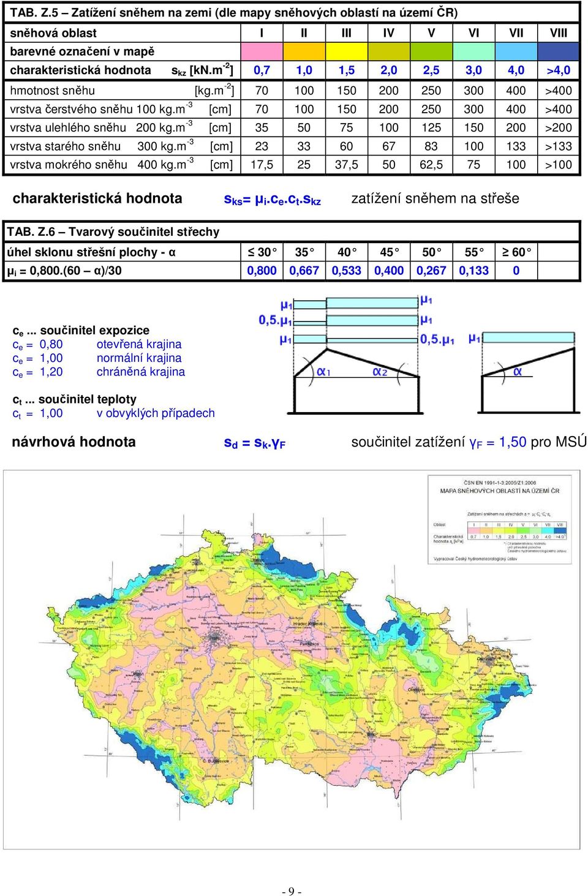This screenshot has width=588, height=896.
Task: Select the yellow swatch for zone III
Action: [346, 51]
